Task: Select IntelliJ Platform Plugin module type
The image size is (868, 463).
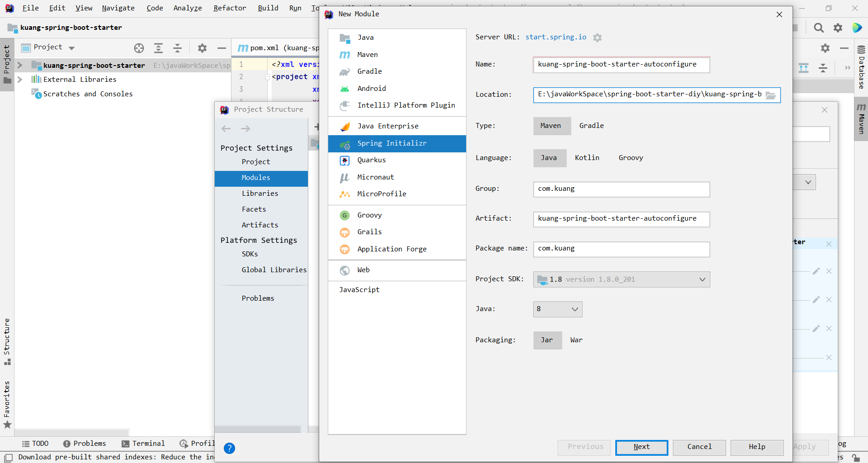Action: pos(397,105)
